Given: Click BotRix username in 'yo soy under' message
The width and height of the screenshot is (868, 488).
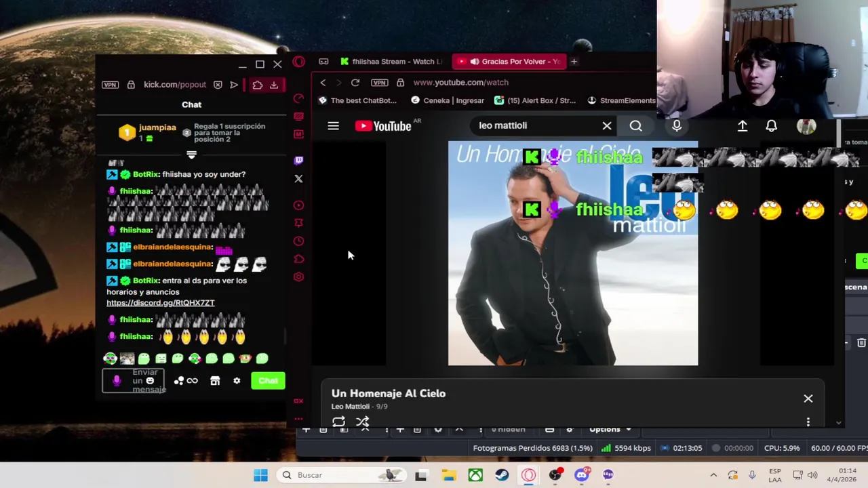Looking at the screenshot, I should pyautogui.click(x=146, y=174).
